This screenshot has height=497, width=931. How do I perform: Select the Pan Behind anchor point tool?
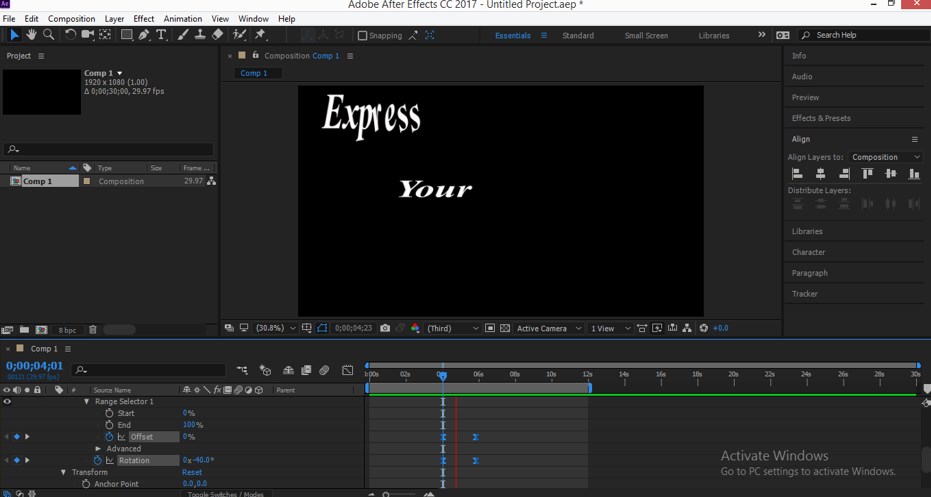[105, 35]
